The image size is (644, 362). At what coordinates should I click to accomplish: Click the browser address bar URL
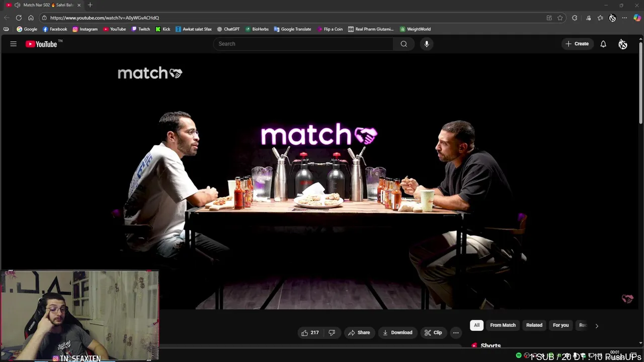(105, 18)
